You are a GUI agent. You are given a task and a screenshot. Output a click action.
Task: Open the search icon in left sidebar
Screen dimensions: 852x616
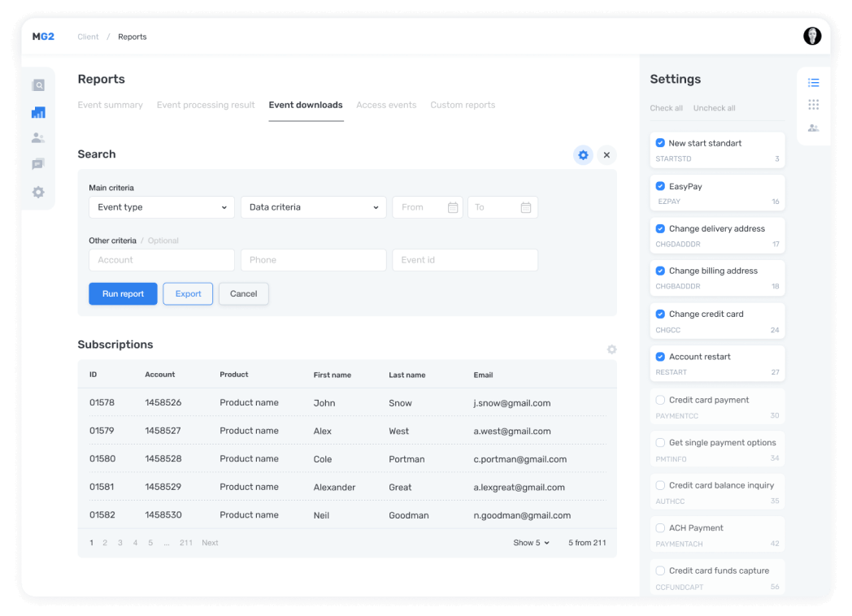pyautogui.click(x=38, y=85)
